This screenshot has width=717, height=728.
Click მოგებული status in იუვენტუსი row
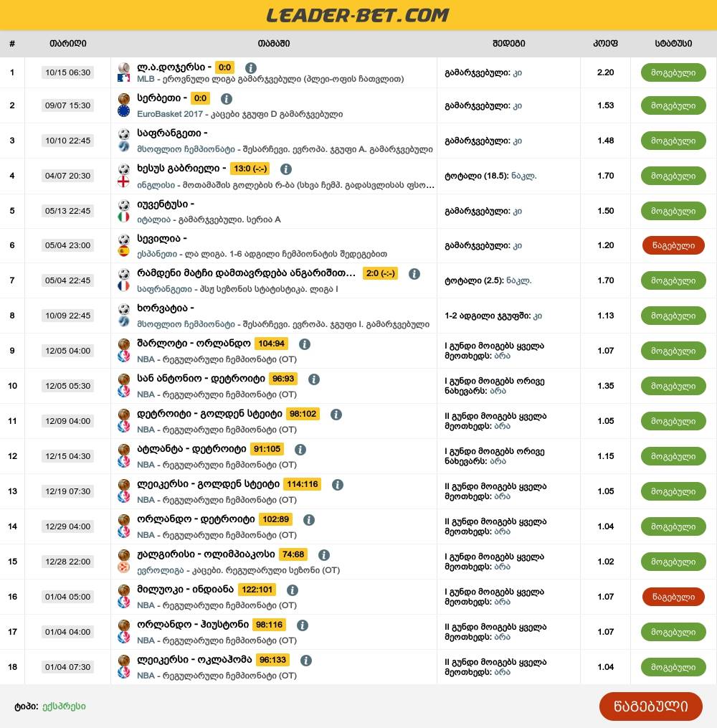(x=673, y=211)
